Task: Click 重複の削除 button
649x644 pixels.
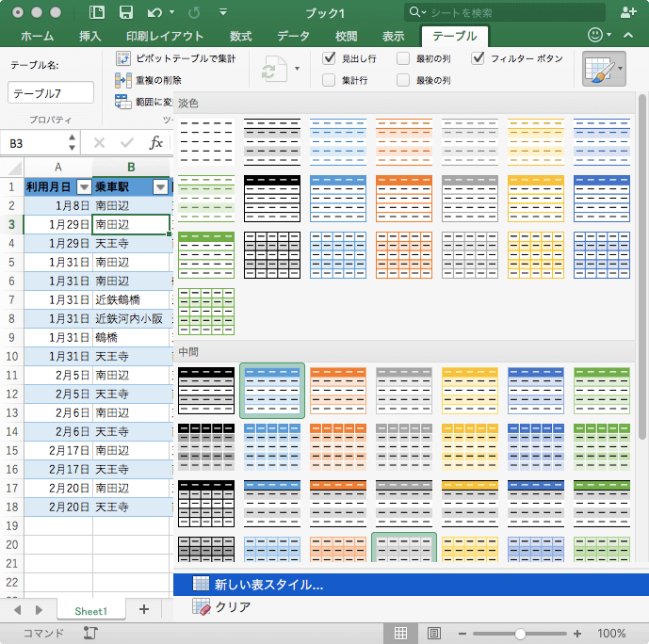Action: coord(148,80)
